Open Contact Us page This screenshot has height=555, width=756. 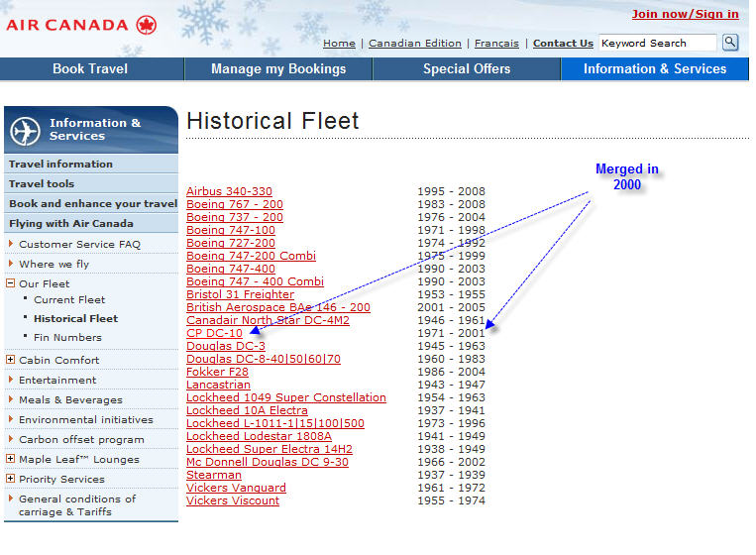[563, 44]
